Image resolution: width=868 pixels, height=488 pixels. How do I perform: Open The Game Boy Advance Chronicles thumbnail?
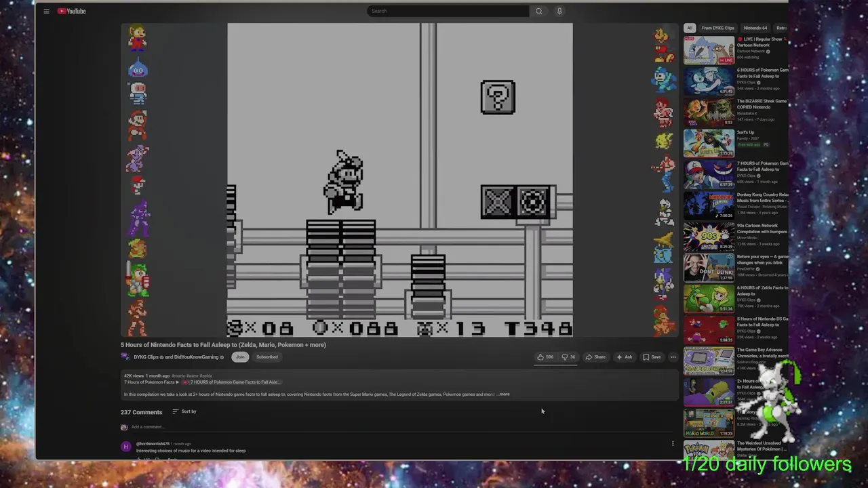pos(709,361)
